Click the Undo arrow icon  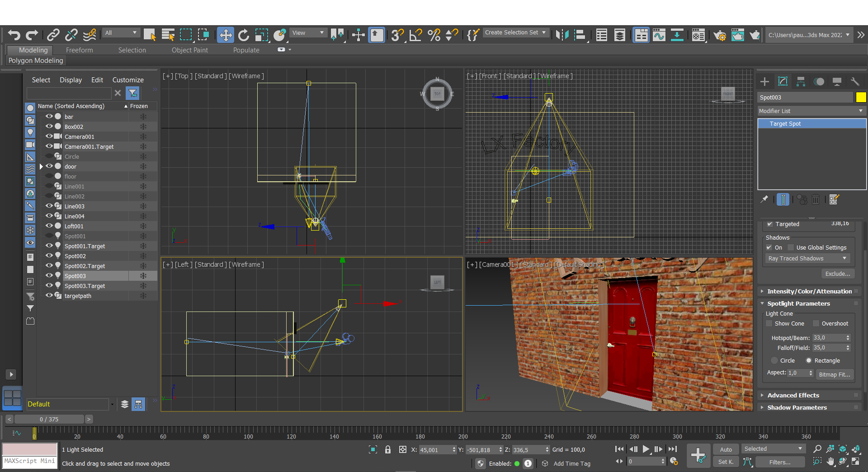point(14,35)
